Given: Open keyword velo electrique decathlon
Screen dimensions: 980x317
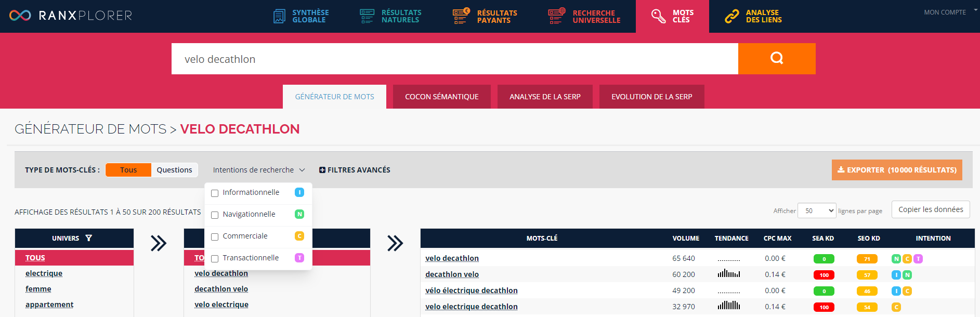Looking at the screenshot, I should pos(471,307).
